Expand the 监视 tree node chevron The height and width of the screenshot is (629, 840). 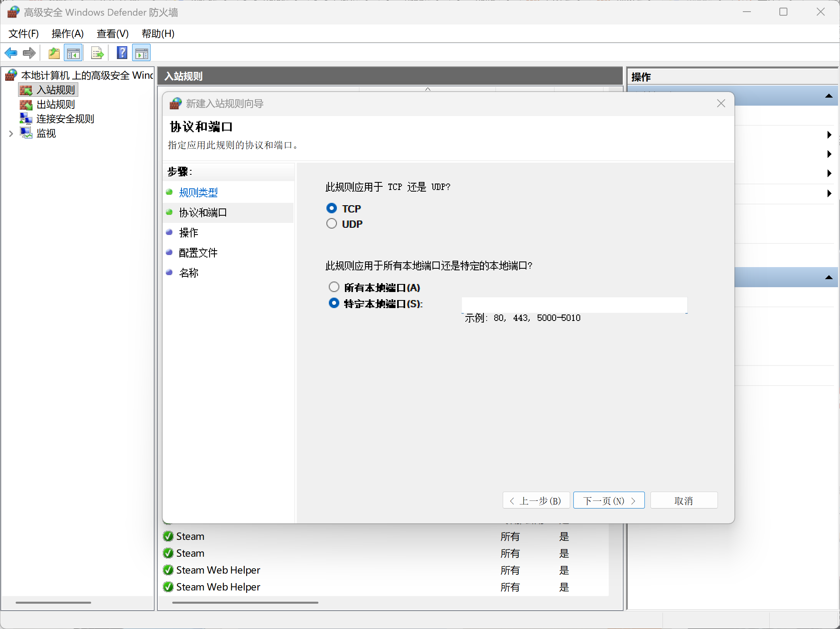[11, 133]
